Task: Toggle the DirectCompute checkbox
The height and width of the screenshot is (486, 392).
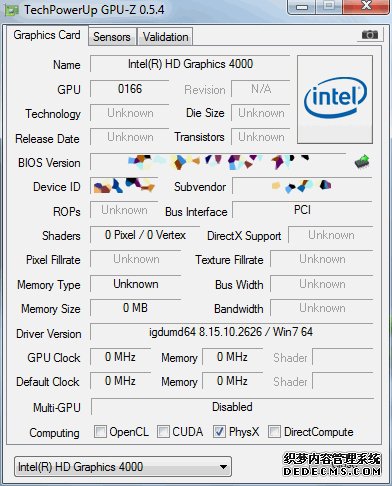Action: coord(274,431)
